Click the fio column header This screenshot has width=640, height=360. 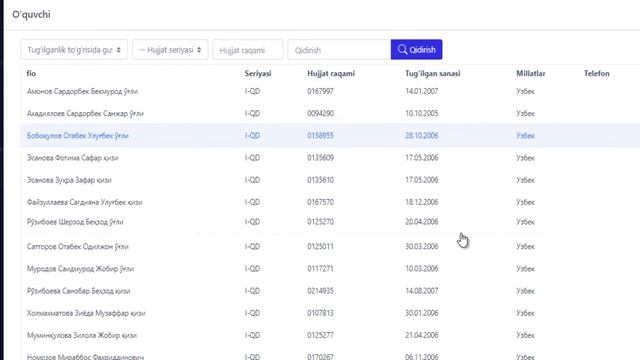(x=31, y=73)
